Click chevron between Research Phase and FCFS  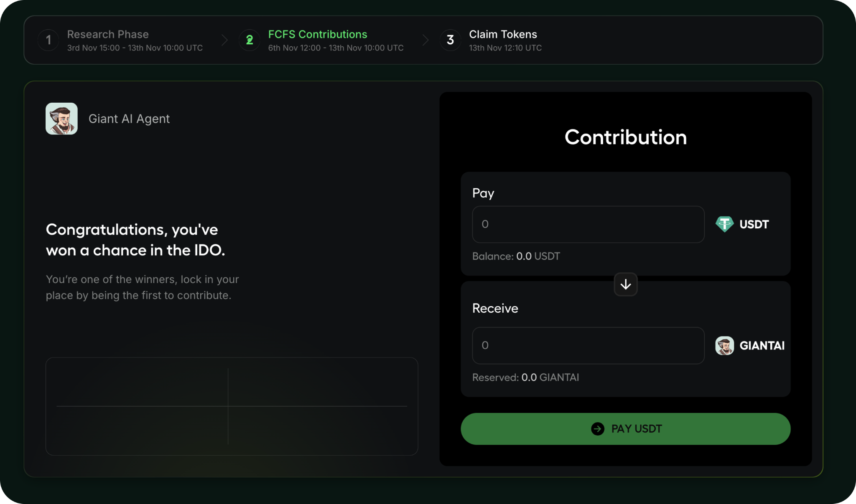(x=225, y=40)
